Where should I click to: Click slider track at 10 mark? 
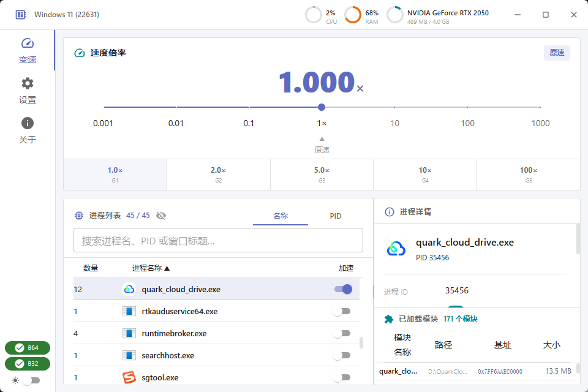[394, 107]
